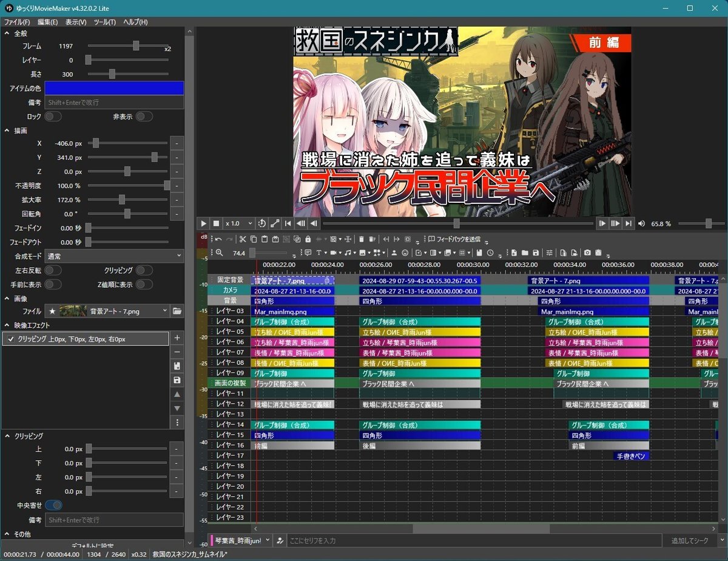Open the image file 背景アート - 7.png dropdown
Screen dimensions: 728x561
(x=107, y=311)
